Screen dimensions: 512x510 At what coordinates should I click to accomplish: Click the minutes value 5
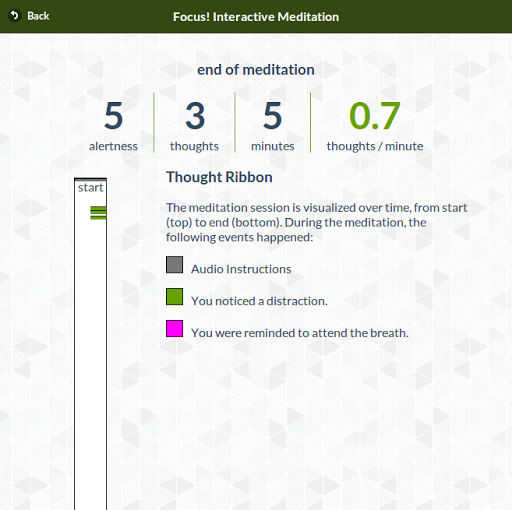click(272, 116)
